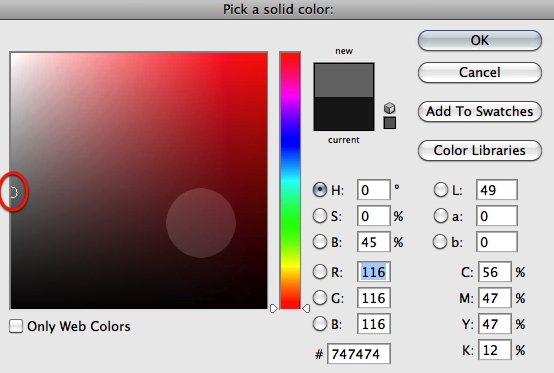Image resolution: width=554 pixels, height=373 pixels.
Task: Select the H hue radio button
Action: pos(320,190)
